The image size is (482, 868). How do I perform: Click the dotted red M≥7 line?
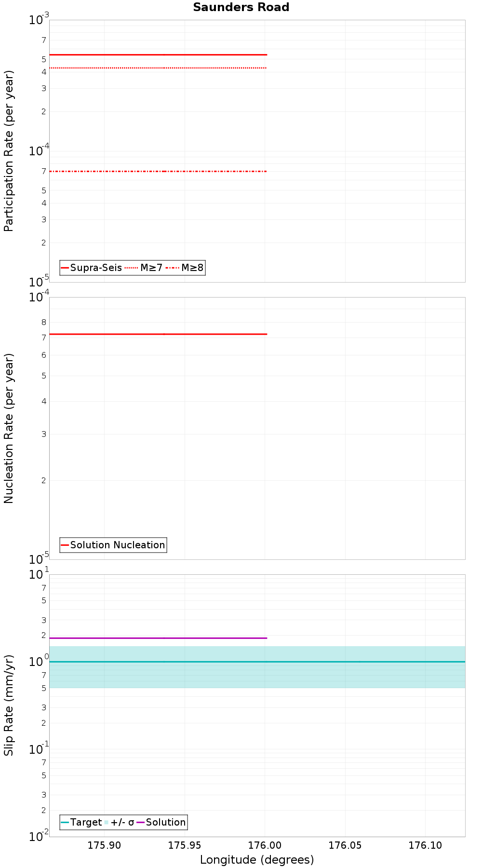(158, 68)
